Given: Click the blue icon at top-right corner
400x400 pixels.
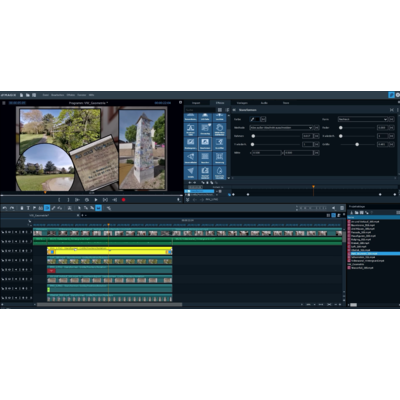Looking at the screenshot, I should tap(391, 95).
